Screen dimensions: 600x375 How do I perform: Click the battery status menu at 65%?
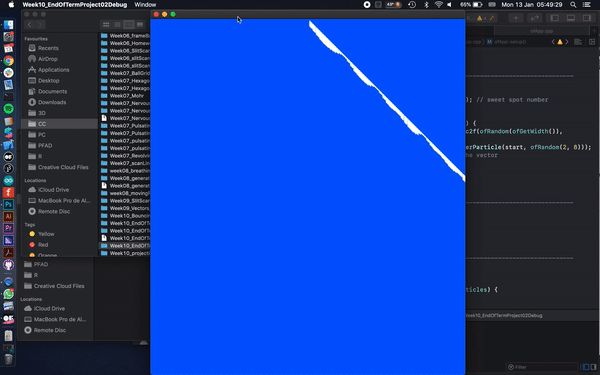tap(471, 5)
